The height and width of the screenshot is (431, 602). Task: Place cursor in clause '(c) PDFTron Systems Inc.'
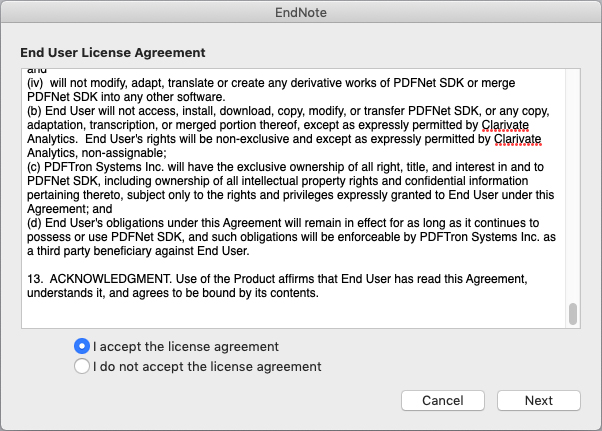point(290,188)
